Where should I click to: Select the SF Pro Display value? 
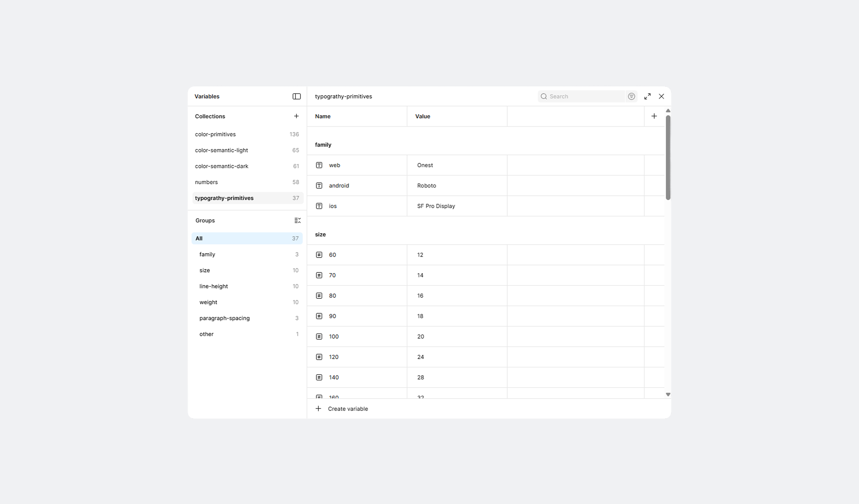pos(457,206)
